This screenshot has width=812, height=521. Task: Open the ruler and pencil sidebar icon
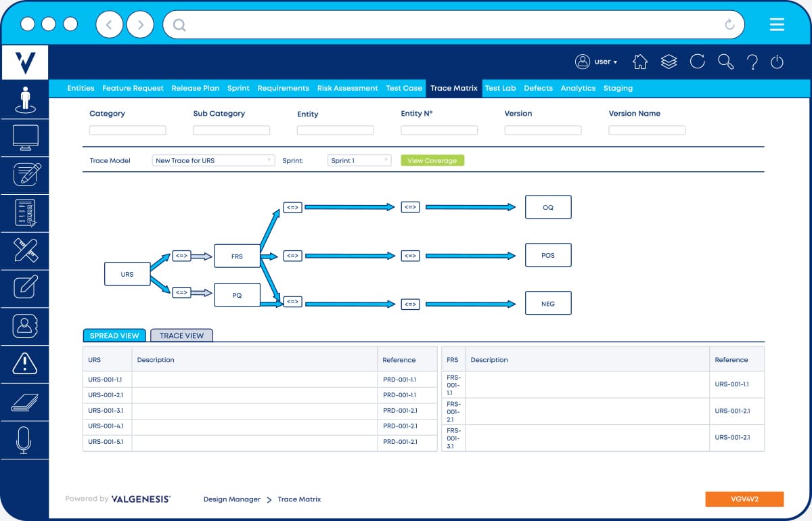pos(25,250)
